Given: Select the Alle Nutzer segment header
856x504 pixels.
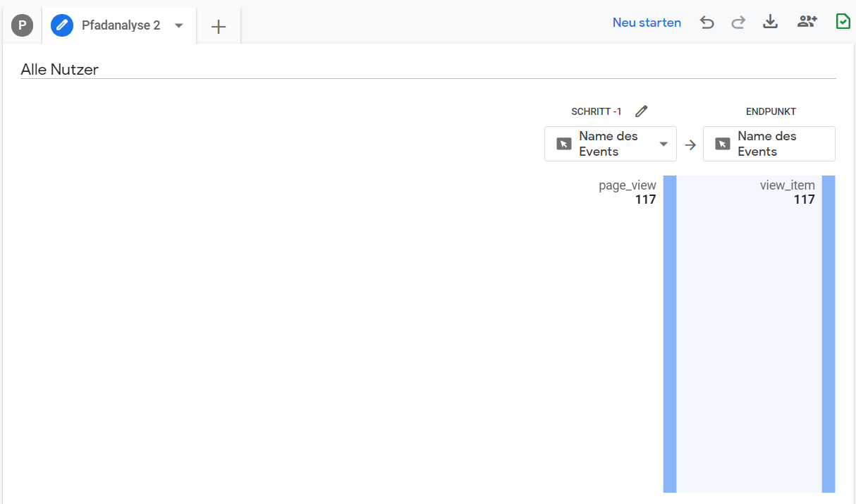Looking at the screenshot, I should click(60, 69).
